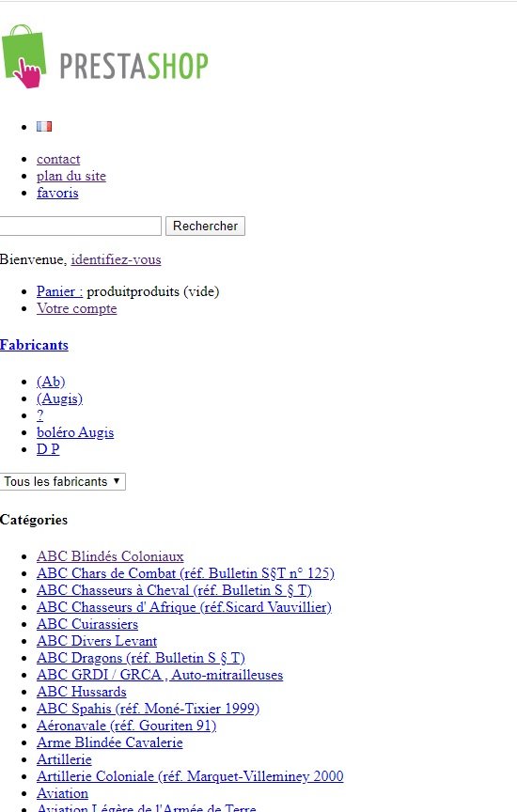Open the Fabricants heading link

[34, 345]
